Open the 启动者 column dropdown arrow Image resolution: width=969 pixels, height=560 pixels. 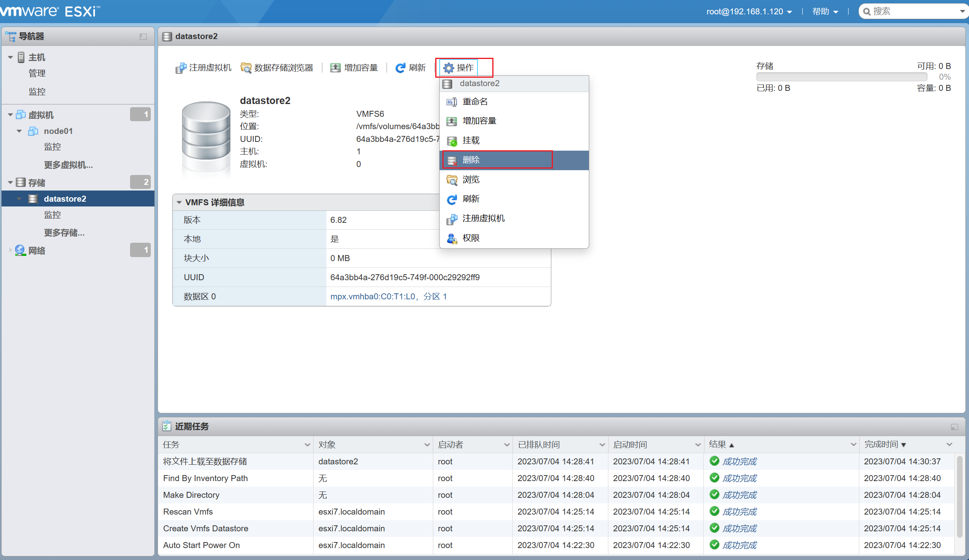pyautogui.click(x=507, y=445)
